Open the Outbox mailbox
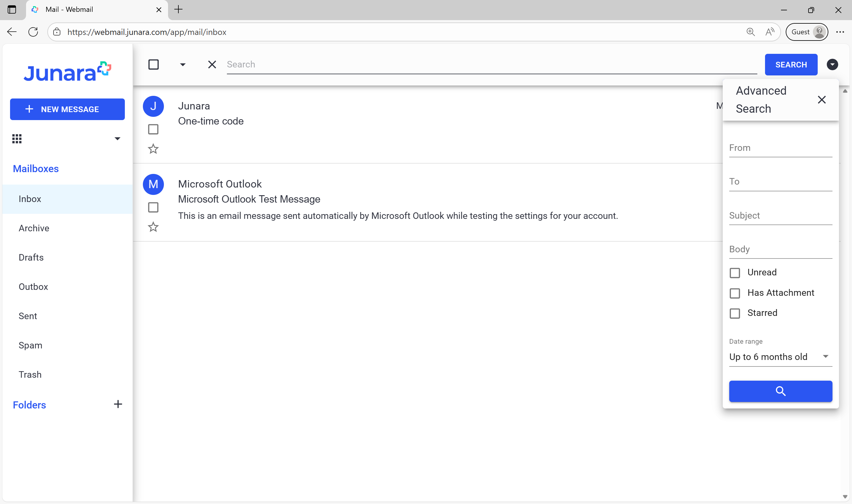Screen dimensions: 852x504 pyautogui.click(x=67, y=287)
